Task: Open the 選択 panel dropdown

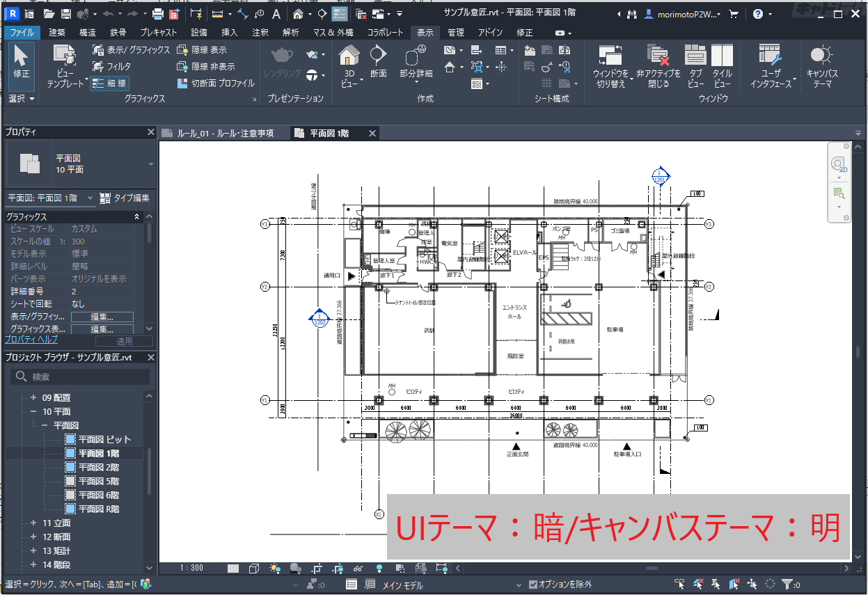Action: [22, 99]
